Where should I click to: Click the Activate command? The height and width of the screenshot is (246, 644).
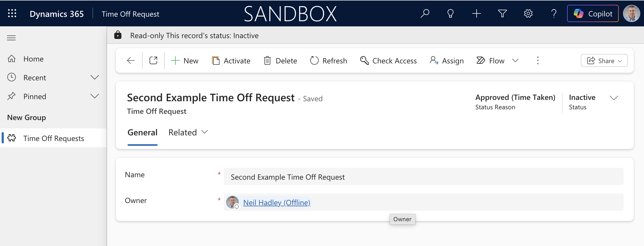coord(231,60)
